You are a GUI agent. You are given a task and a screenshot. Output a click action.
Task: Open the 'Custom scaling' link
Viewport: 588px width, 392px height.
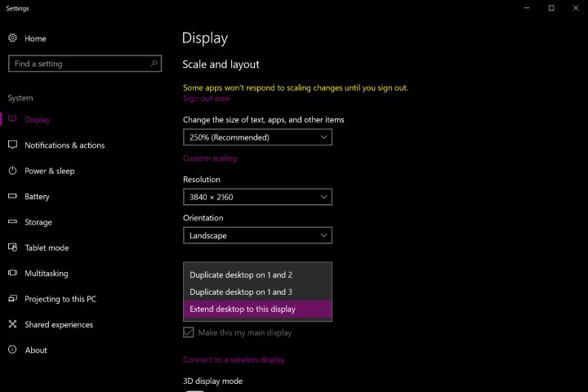[x=209, y=158]
